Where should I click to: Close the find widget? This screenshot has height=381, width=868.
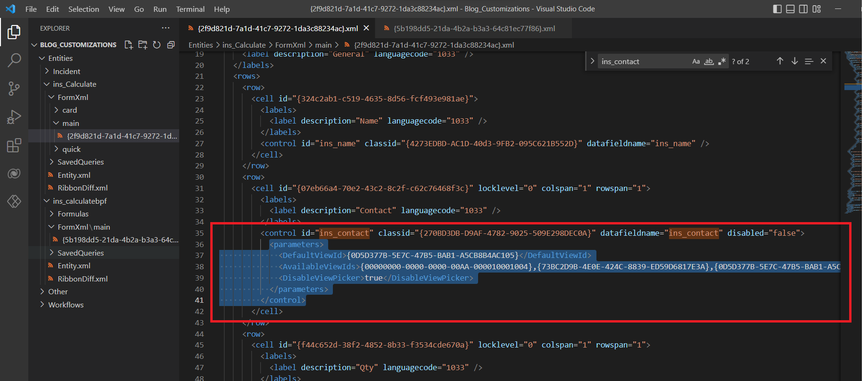coord(823,61)
